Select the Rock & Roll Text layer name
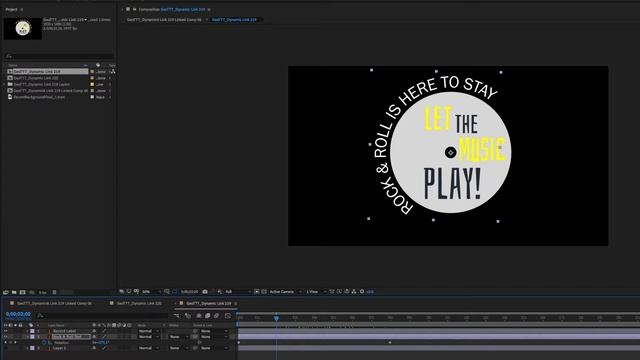 71,337
